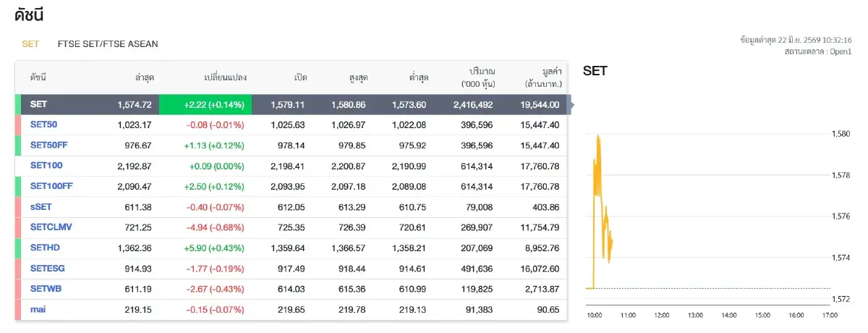Image resolution: width=868 pixels, height=333 pixels.
Task: Select the highlighted SET row name
Action: point(39,104)
